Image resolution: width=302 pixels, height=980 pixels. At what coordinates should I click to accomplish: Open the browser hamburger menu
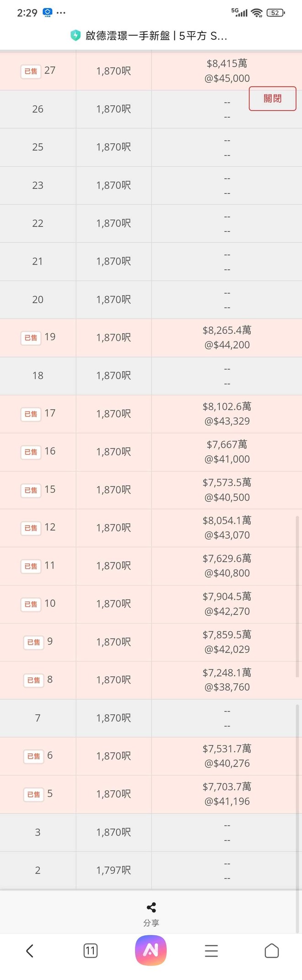coord(211,951)
